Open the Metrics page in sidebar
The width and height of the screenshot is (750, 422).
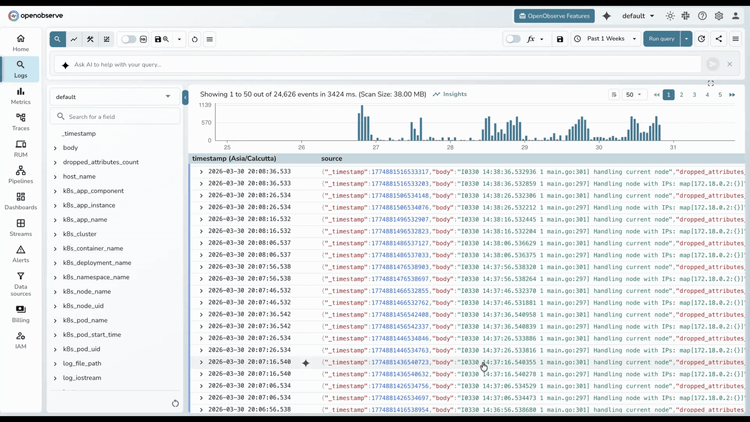(x=20, y=96)
